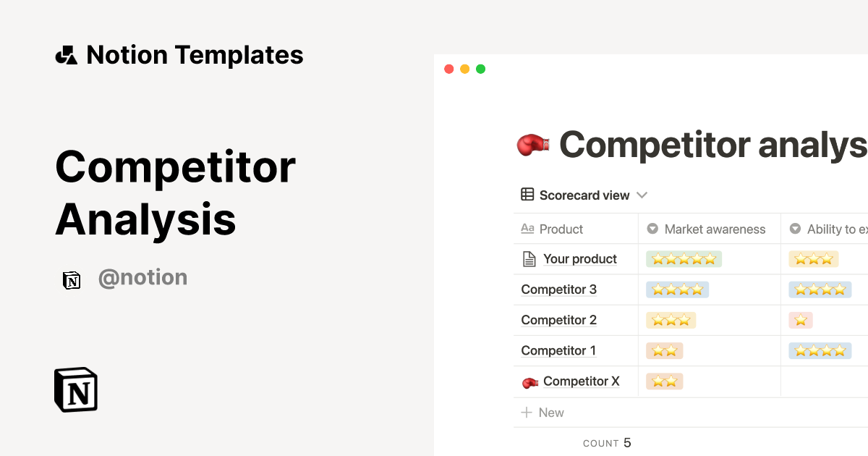Click the document icon beside Your product
This screenshot has width=868, height=456.
point(529,258)
